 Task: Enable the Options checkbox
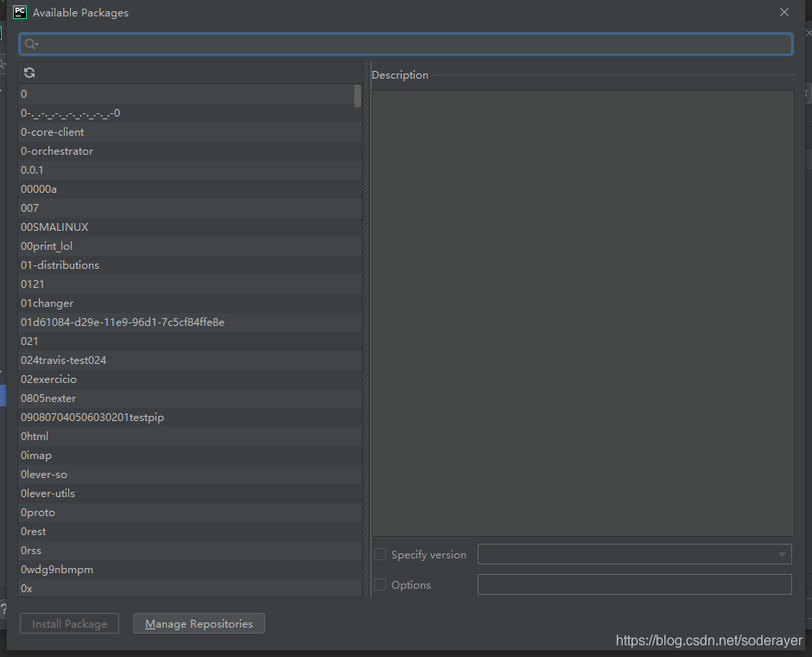tap(380, 584)
